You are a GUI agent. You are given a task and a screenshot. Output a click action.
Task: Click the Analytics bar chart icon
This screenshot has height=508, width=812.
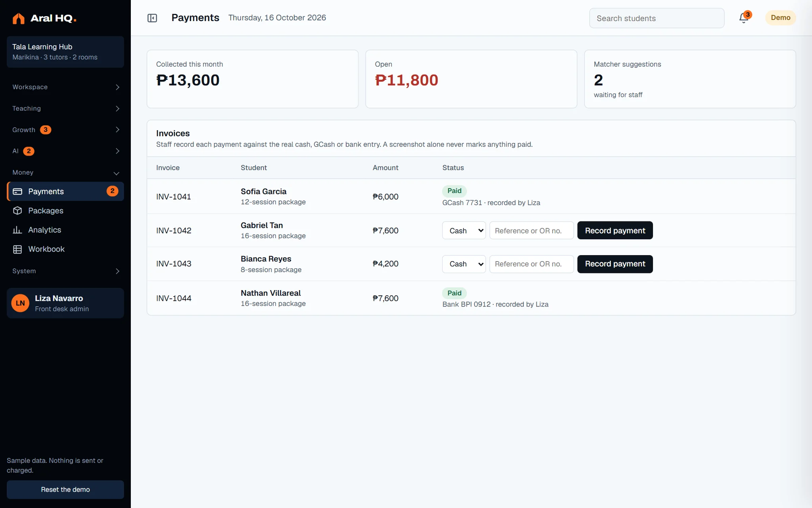17,230
